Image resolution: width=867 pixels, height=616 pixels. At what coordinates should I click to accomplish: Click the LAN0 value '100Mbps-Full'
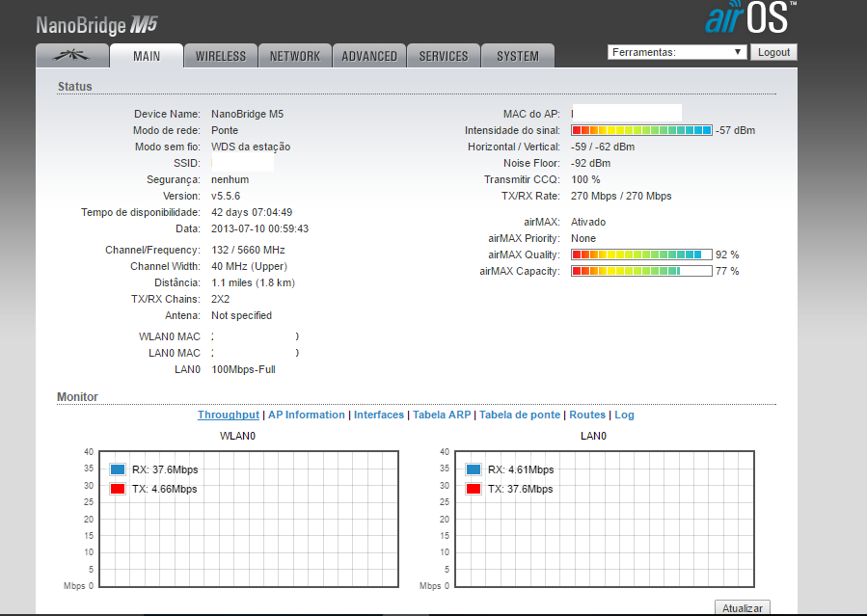pyautogui.click(x=243, y=369)
